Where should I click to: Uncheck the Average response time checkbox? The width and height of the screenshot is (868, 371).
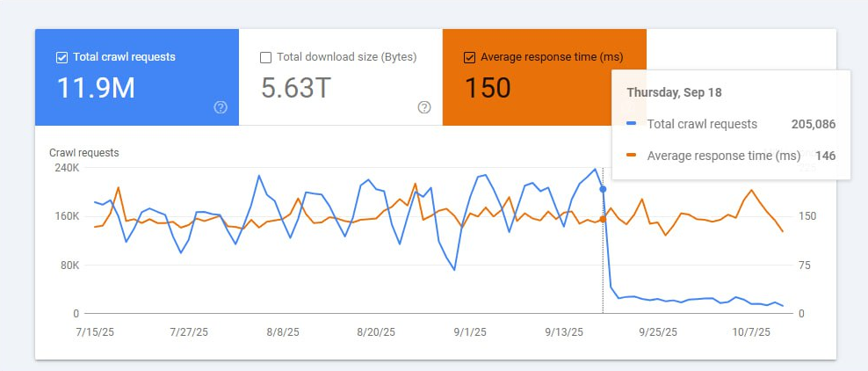pos(469,57)
